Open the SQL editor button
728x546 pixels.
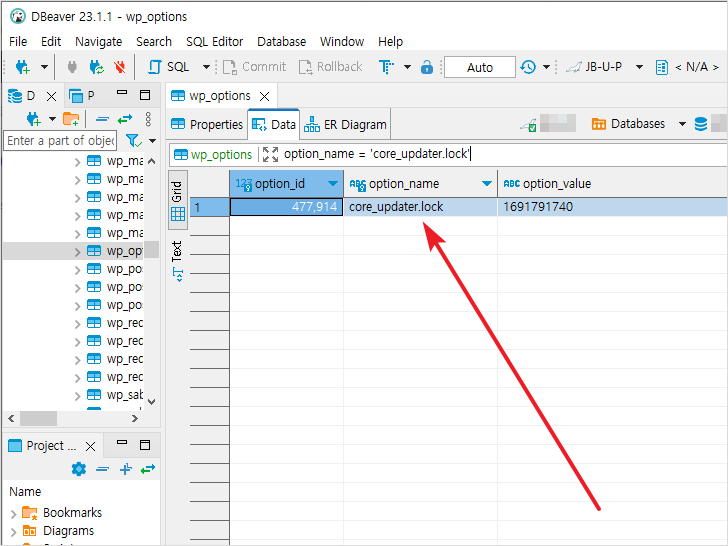click(169, 67)
